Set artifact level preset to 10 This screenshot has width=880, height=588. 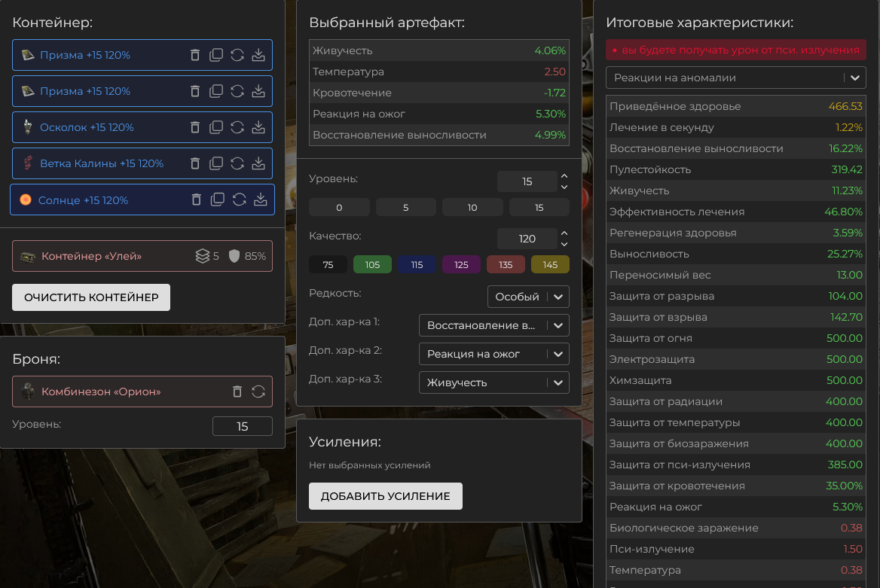(x=472, y=208)
